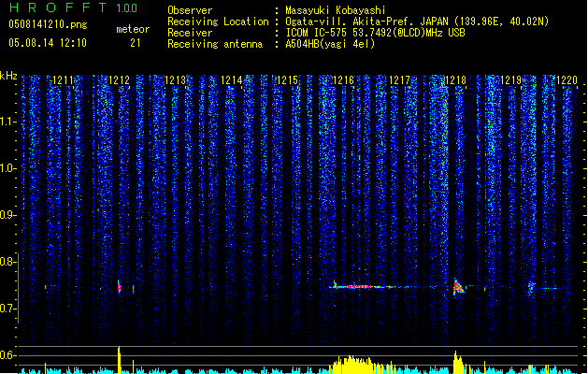This screenshot has width=588, height=374.
Task: Click the faint echo near 1219
Action: click(x=531, y=289)
